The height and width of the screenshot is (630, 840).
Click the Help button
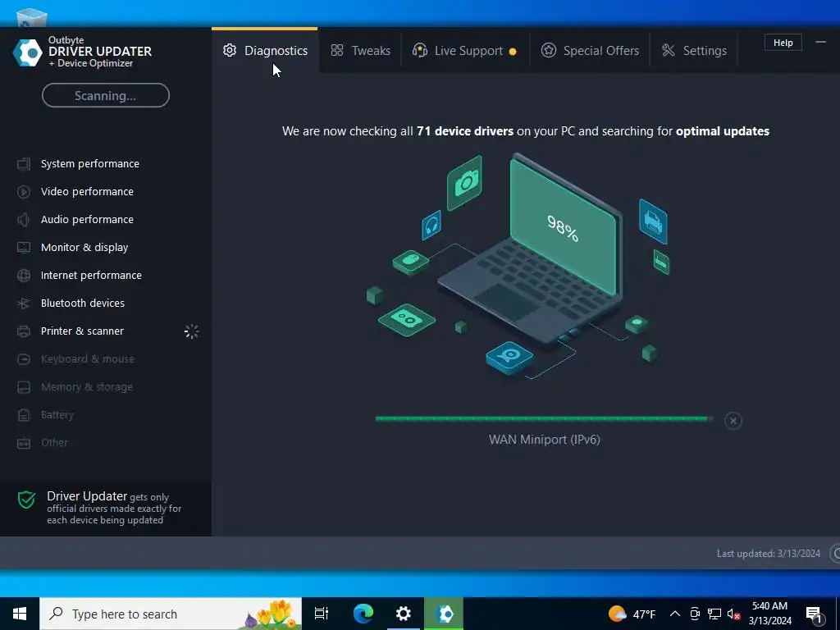783,43
